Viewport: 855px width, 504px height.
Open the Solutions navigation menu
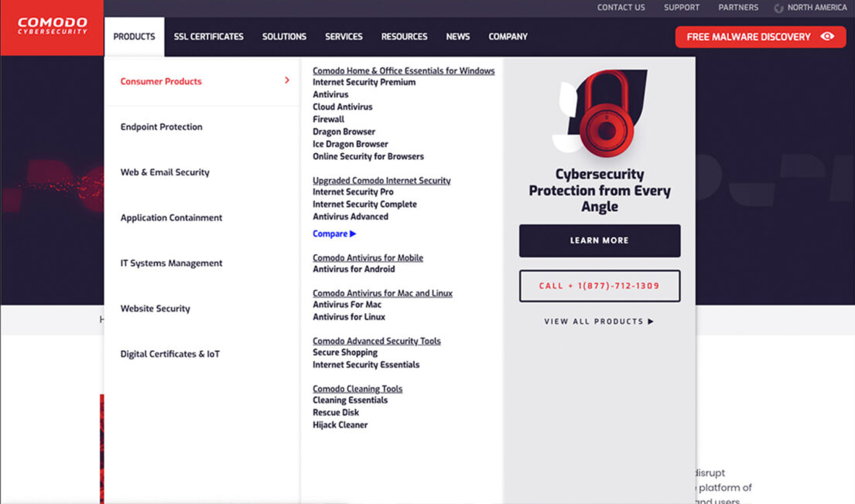point(284,36)
